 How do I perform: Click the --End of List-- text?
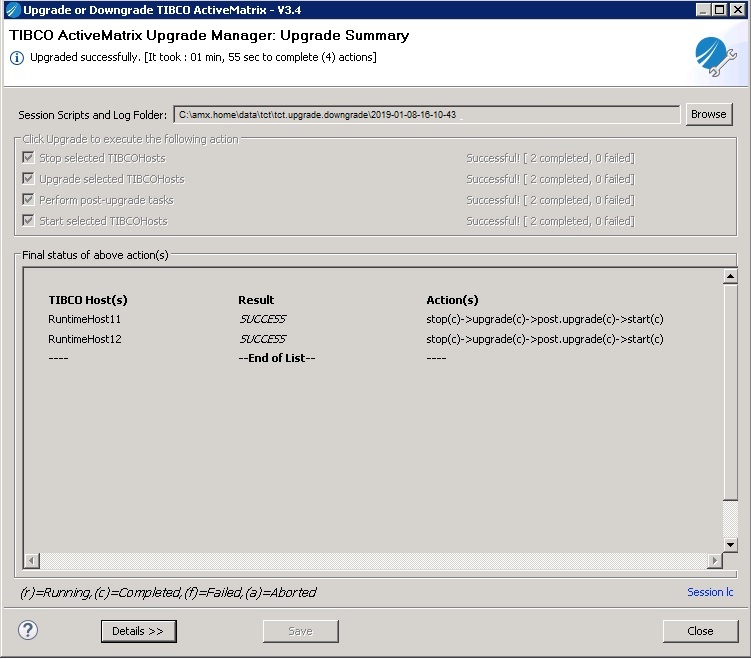click(277, 358)
